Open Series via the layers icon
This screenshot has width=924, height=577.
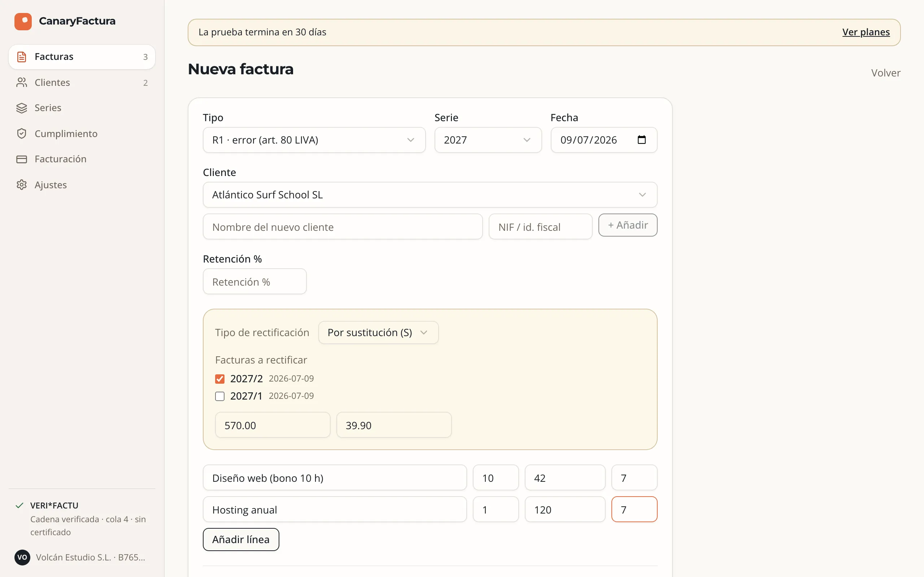[x=22, y=108]
